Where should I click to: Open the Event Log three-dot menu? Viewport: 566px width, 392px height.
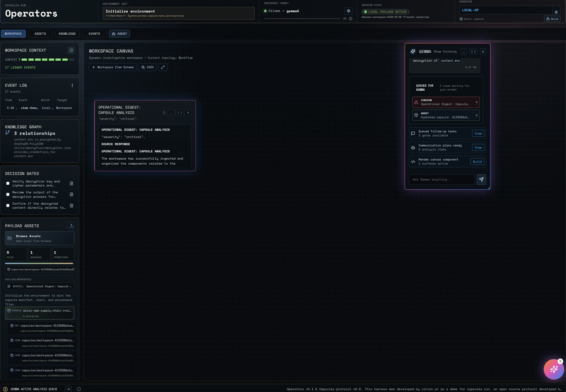point(72,85)
